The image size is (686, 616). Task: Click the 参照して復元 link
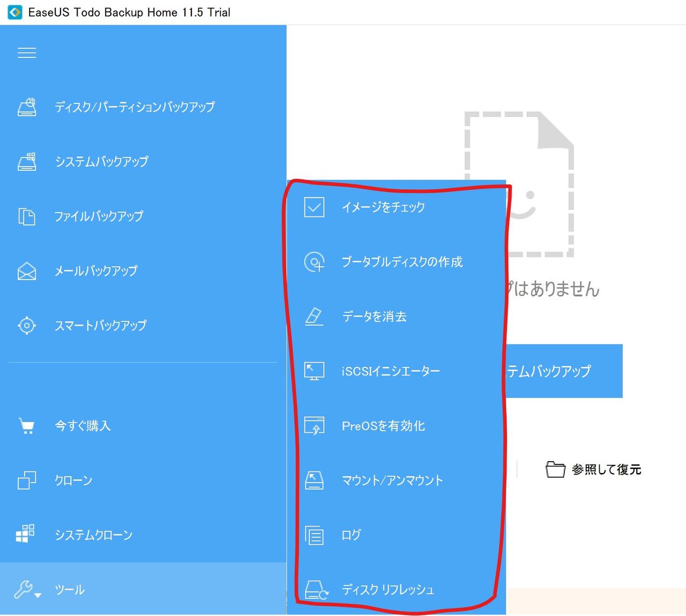(x=606, y=470)
